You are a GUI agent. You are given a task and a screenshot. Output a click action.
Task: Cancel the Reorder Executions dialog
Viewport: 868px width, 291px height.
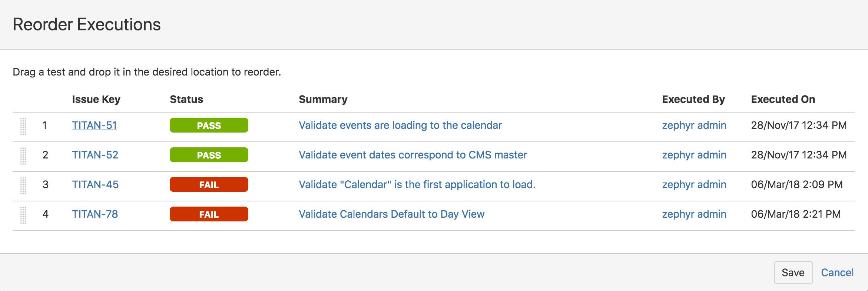(x=837, y=272)
